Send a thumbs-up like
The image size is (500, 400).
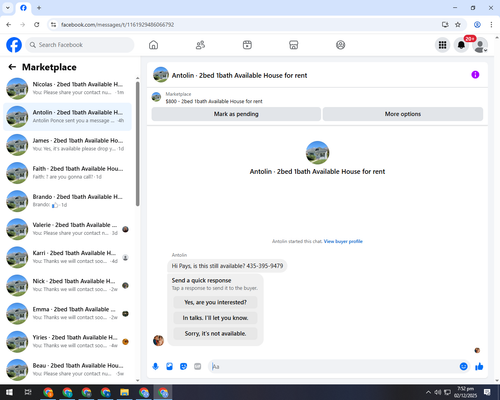(x=479, y=367)
